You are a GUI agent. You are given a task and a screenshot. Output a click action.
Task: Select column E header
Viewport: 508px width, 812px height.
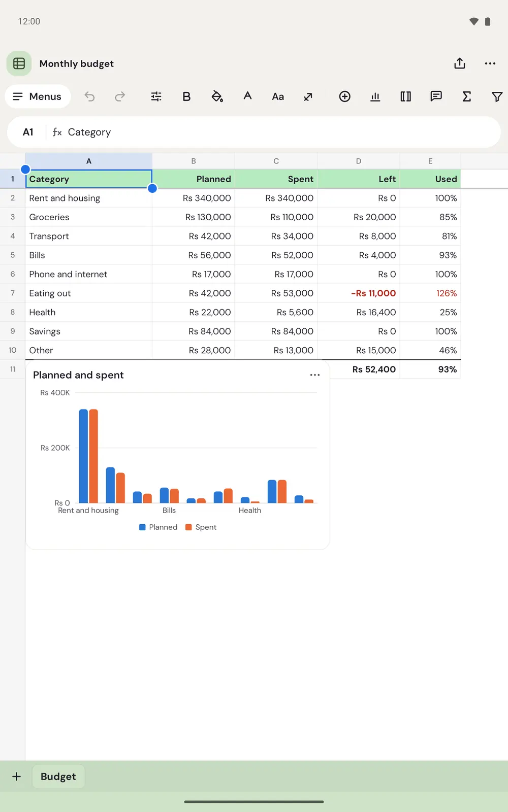(x=430, y=161)
